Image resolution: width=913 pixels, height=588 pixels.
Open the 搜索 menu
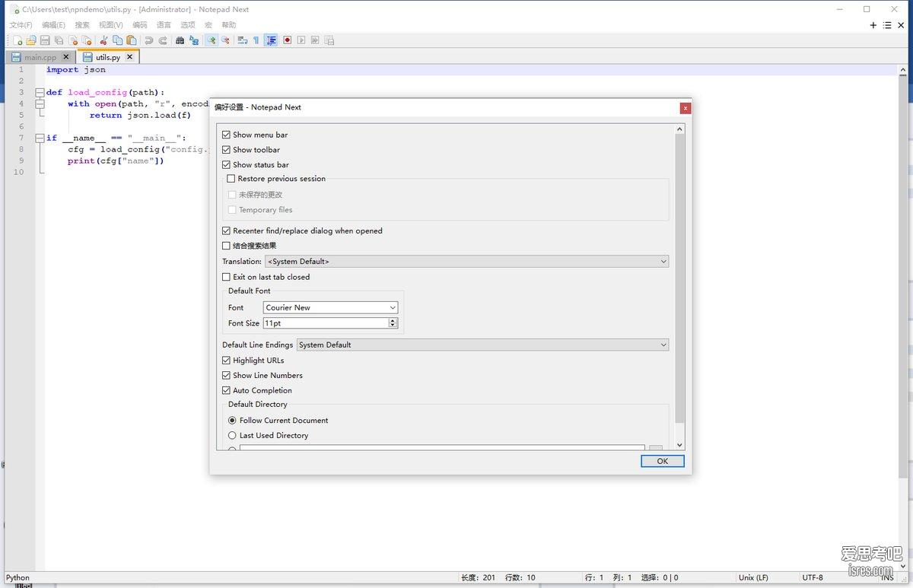pos(82,25)
